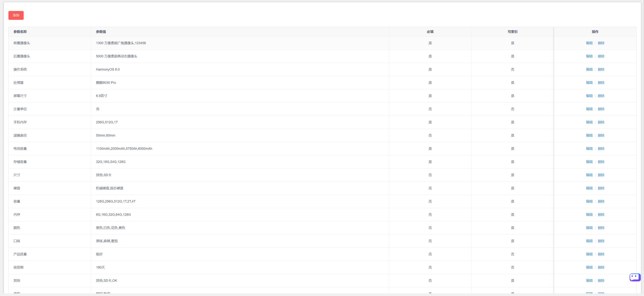Delete the 计量单位 parameter

click(x=601, y=109)
